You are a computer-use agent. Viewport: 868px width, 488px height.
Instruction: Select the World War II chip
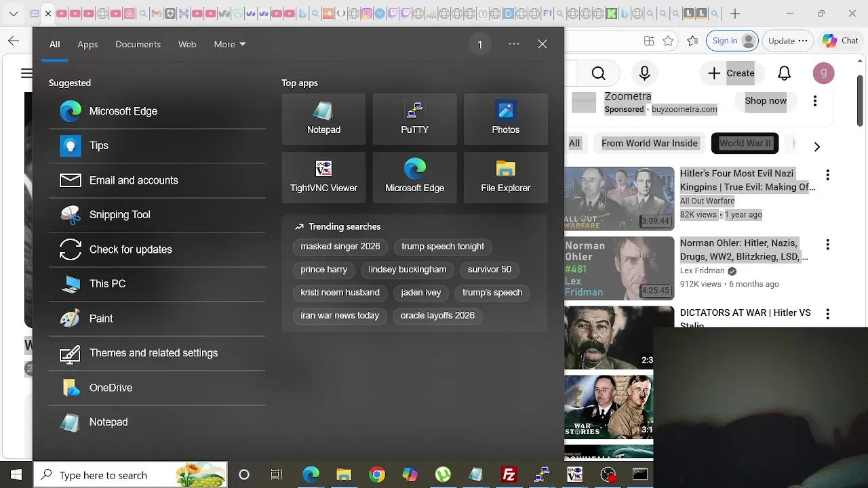(745, 143)
